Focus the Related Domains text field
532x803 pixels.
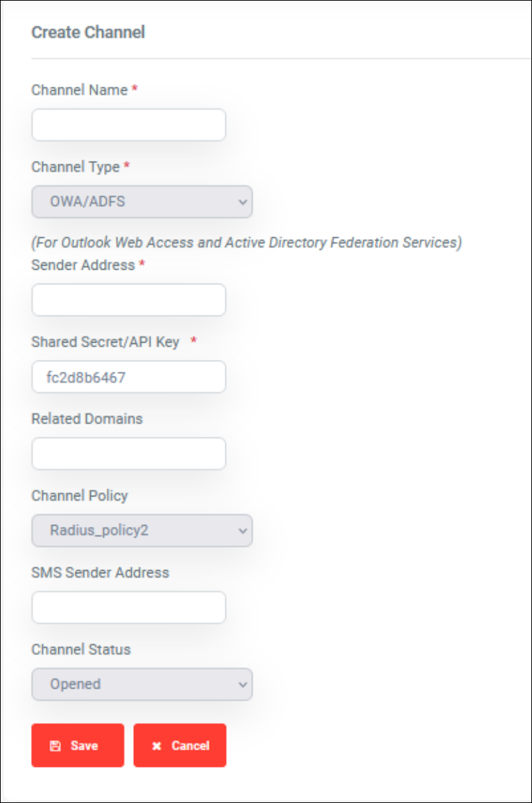click(129, 454)
